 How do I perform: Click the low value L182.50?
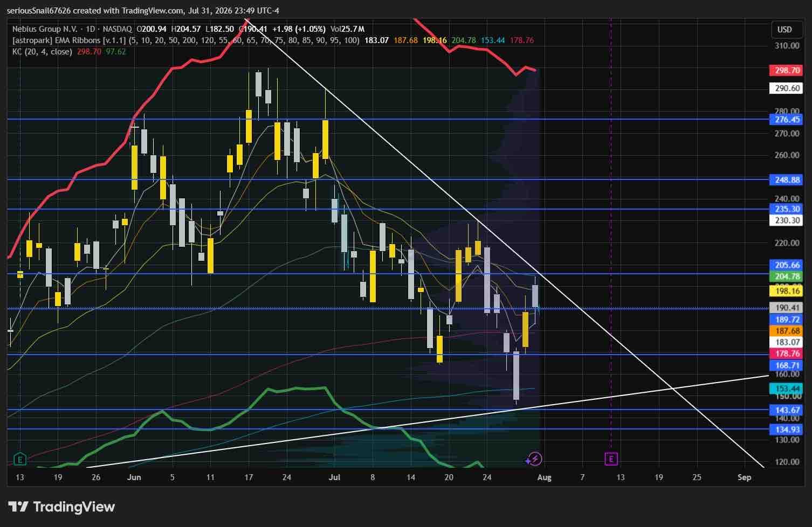coord(219,29)
